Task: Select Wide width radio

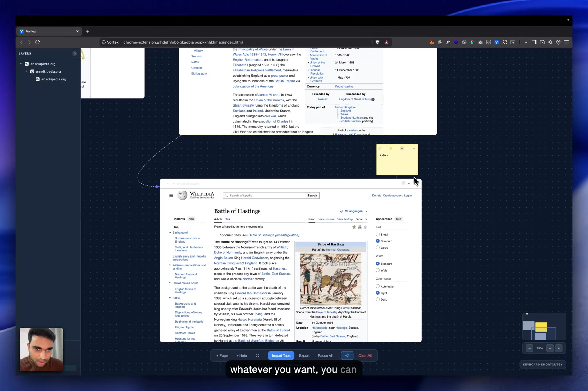Action: pos(378,270)
